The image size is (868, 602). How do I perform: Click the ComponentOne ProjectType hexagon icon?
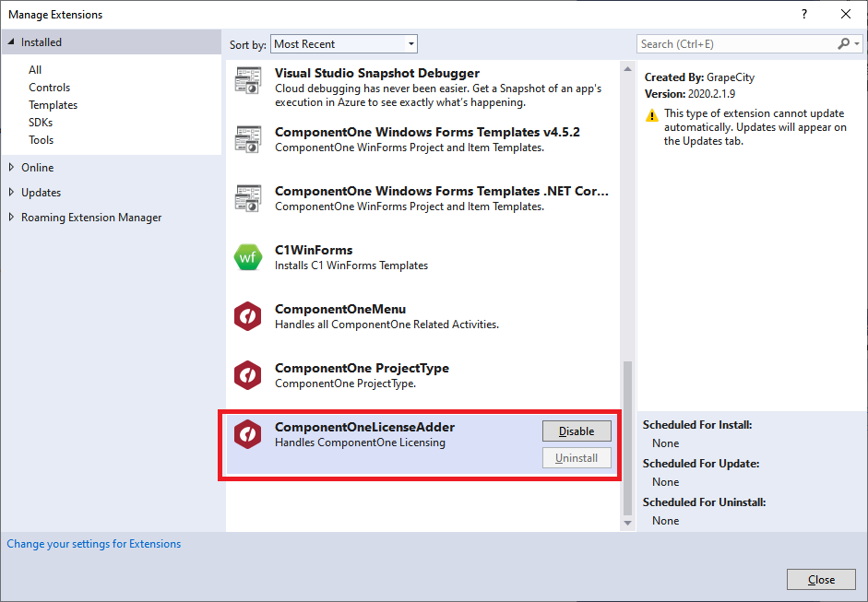click(x=247, y=375)
